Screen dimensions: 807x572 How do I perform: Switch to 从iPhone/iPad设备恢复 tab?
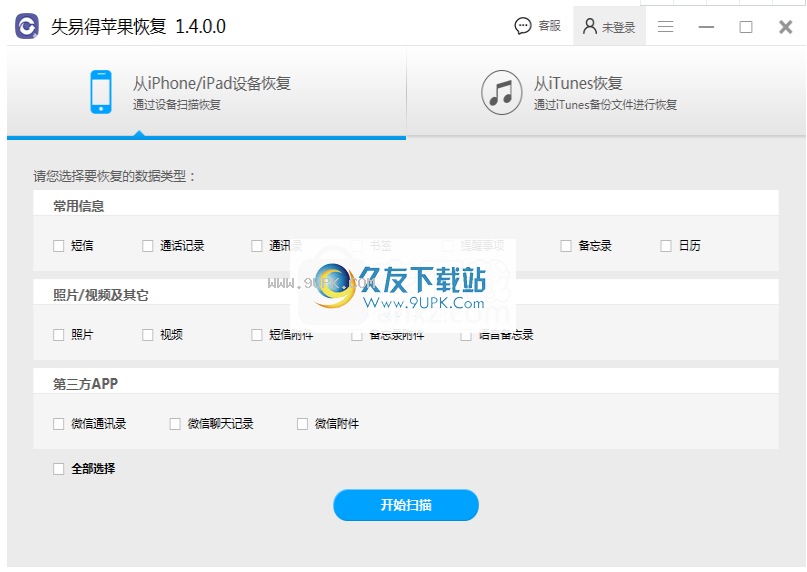pos(206,93)
